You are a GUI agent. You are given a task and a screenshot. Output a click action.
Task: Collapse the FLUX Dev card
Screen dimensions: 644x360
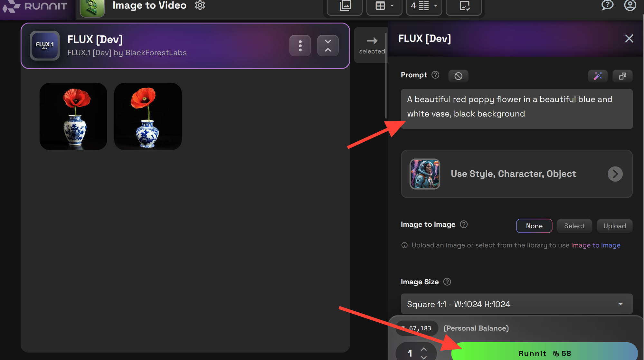coord(328,46)
